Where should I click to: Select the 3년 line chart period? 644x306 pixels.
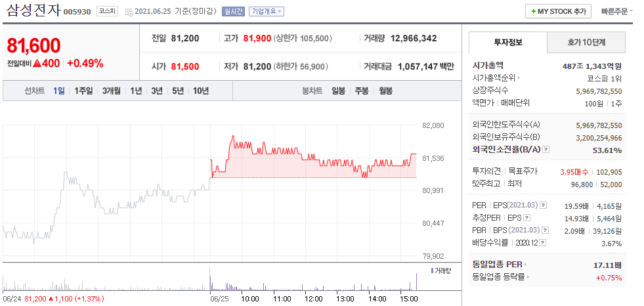coord(157,91)
